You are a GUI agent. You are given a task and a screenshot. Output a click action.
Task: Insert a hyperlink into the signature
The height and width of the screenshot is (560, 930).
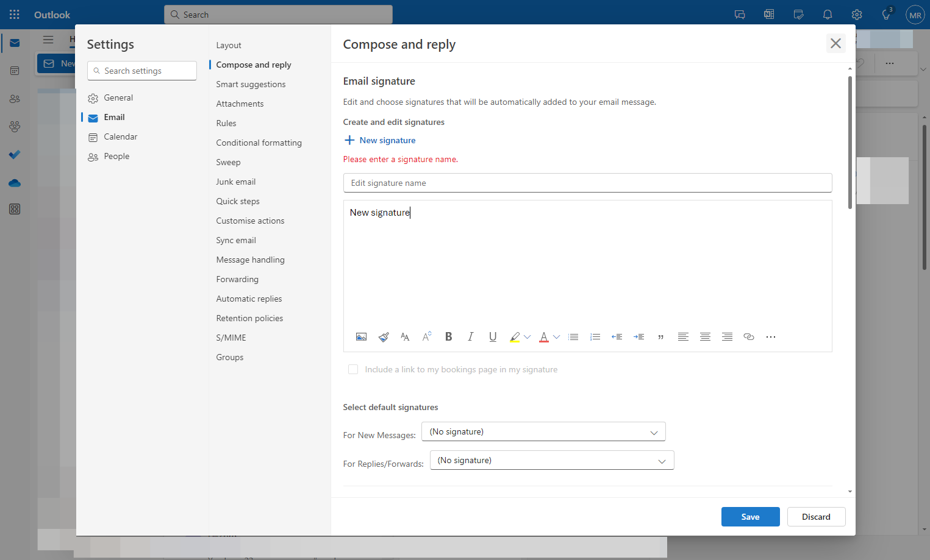749,337
